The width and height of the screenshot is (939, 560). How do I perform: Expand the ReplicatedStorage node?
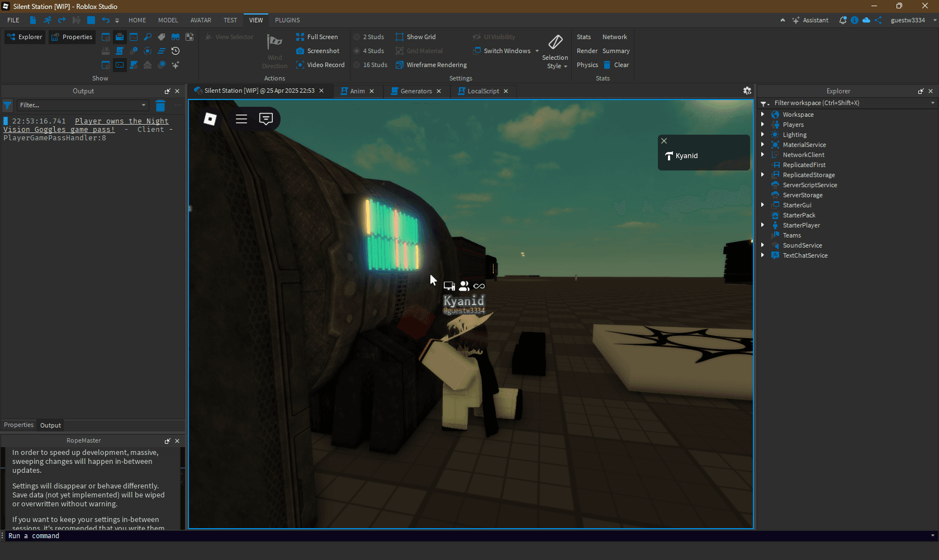pos(762,175)
